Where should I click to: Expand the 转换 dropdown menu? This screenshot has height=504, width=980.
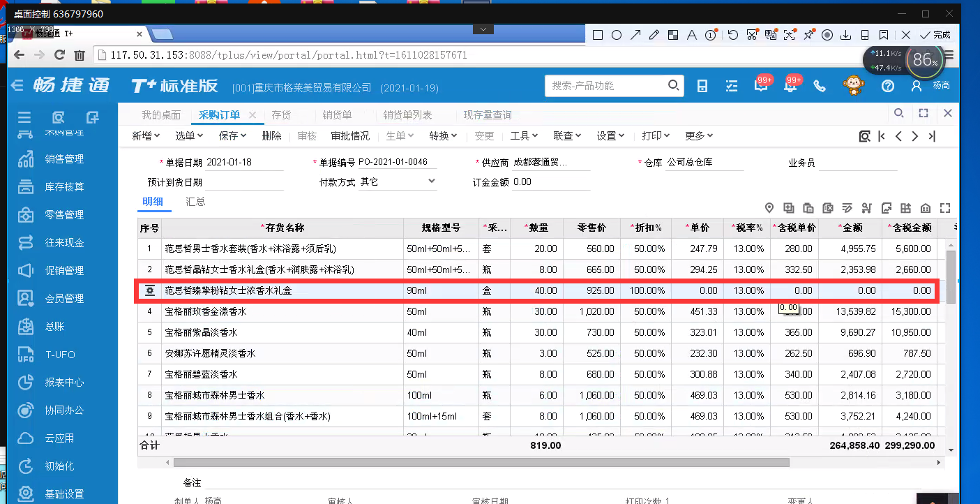point(443,136)
